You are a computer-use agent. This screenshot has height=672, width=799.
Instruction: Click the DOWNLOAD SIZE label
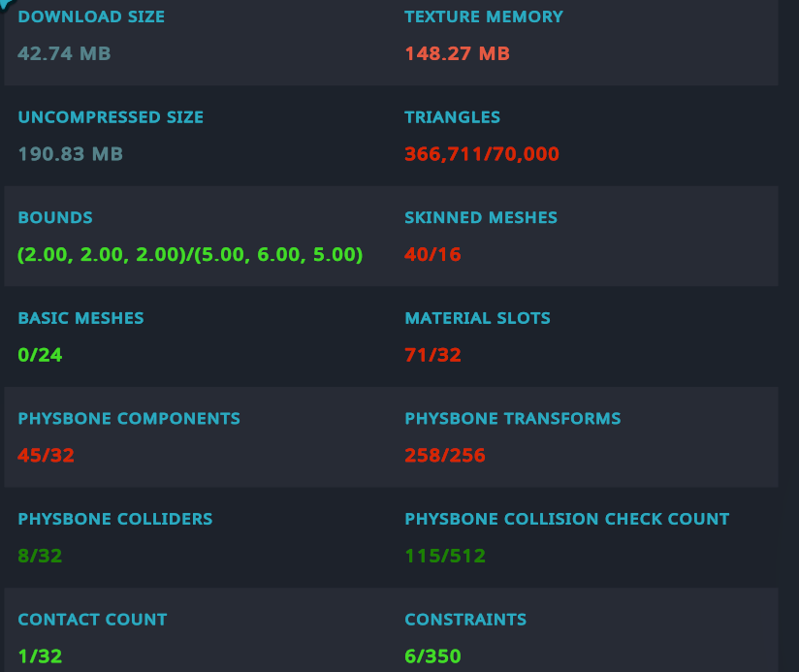(x=91, y=16)
